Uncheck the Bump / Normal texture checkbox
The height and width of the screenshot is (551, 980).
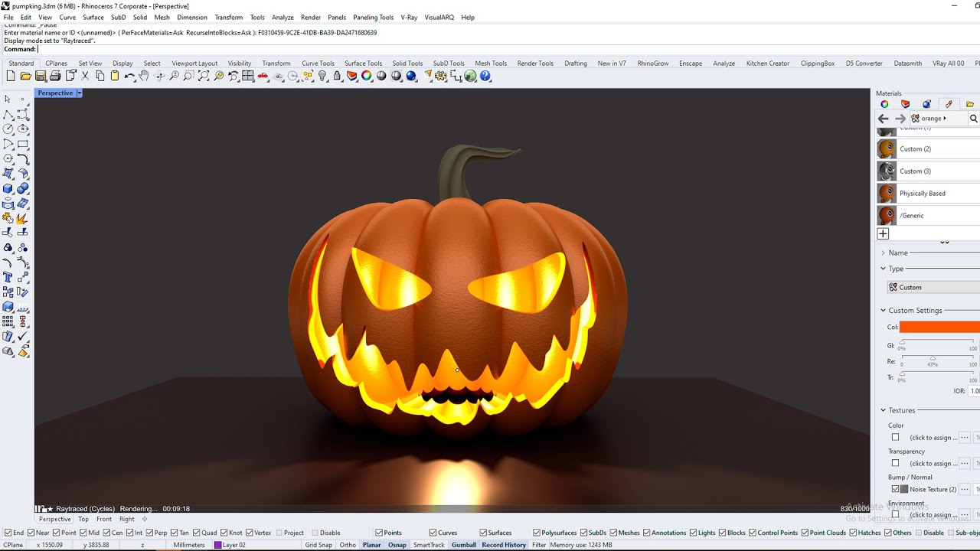(x=896, y=489)
